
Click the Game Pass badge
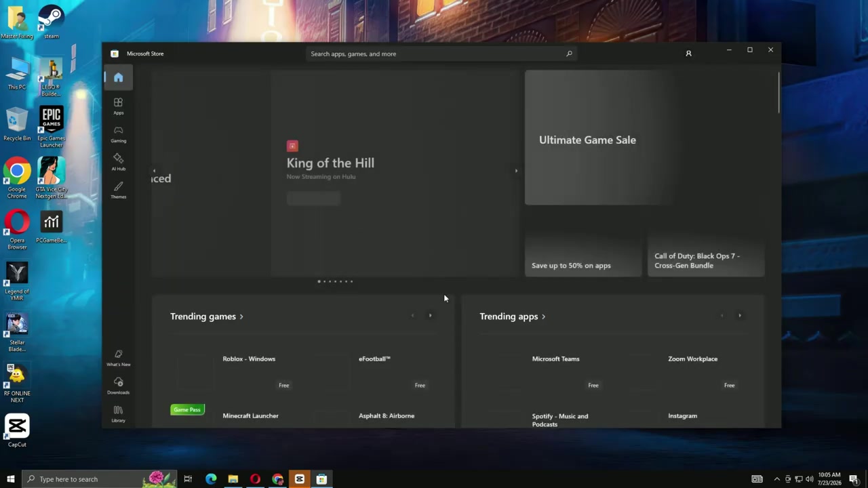[187, 409]
